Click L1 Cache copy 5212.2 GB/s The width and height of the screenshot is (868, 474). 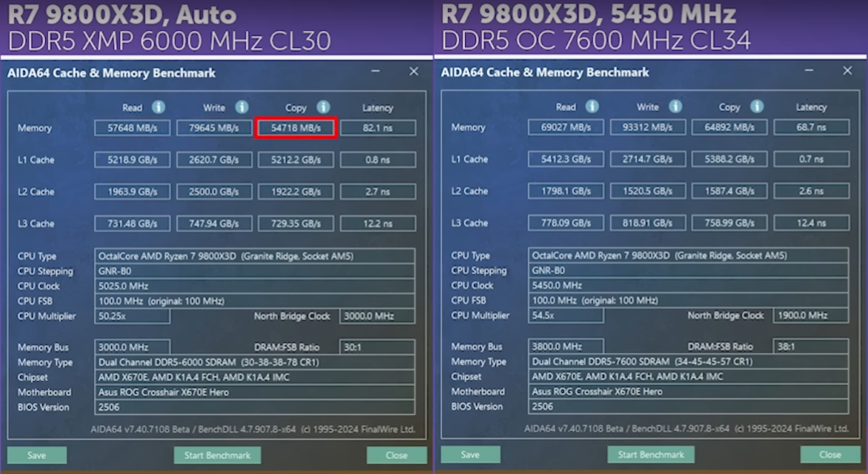(x=295, y=160)
